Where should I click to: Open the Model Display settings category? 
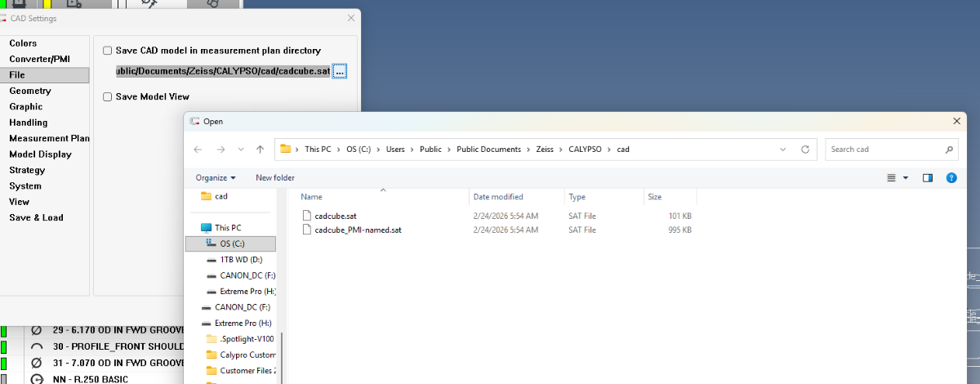[x=40, y=154]
